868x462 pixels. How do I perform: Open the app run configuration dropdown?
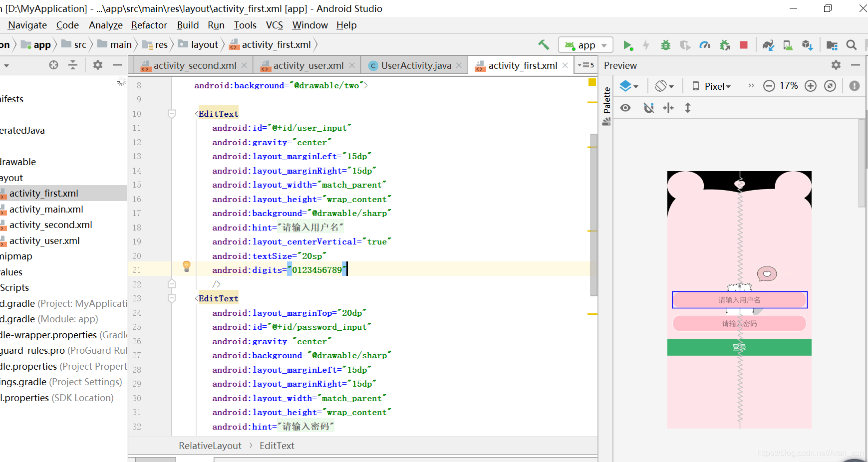click(x=585, y=45)
